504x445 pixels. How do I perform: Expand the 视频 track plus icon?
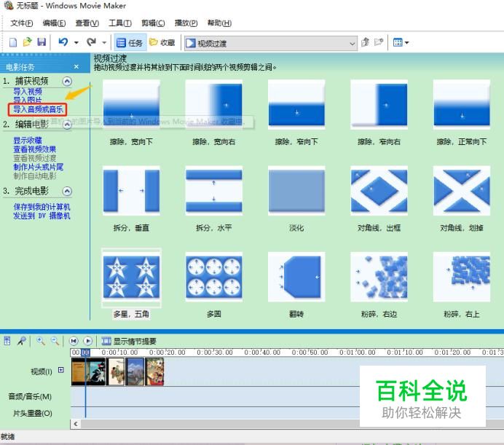tap(60, 370)
